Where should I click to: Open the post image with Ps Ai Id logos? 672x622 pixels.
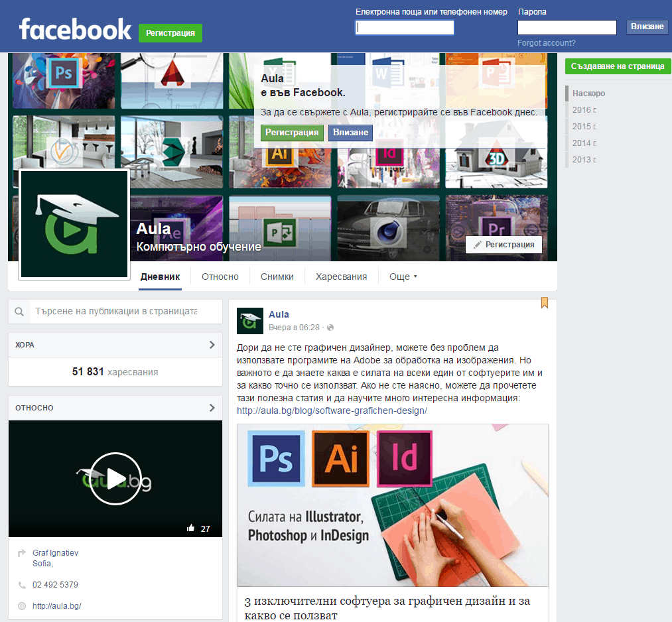coord(393,505)
